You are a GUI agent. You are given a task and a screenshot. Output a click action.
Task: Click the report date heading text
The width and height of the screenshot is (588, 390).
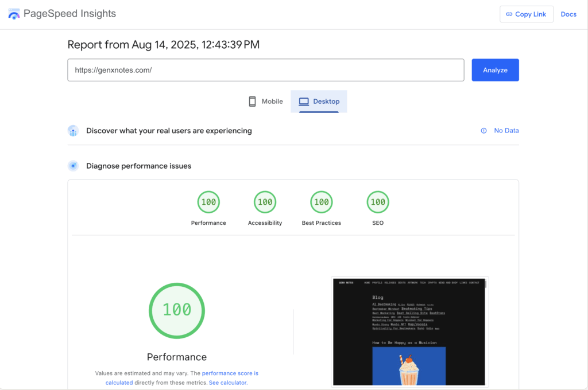pyautogui.click(x=164, y=45)
